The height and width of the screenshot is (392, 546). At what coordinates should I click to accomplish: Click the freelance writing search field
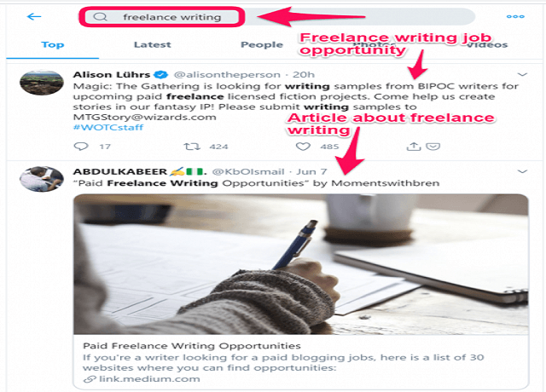tap(162, 17)
